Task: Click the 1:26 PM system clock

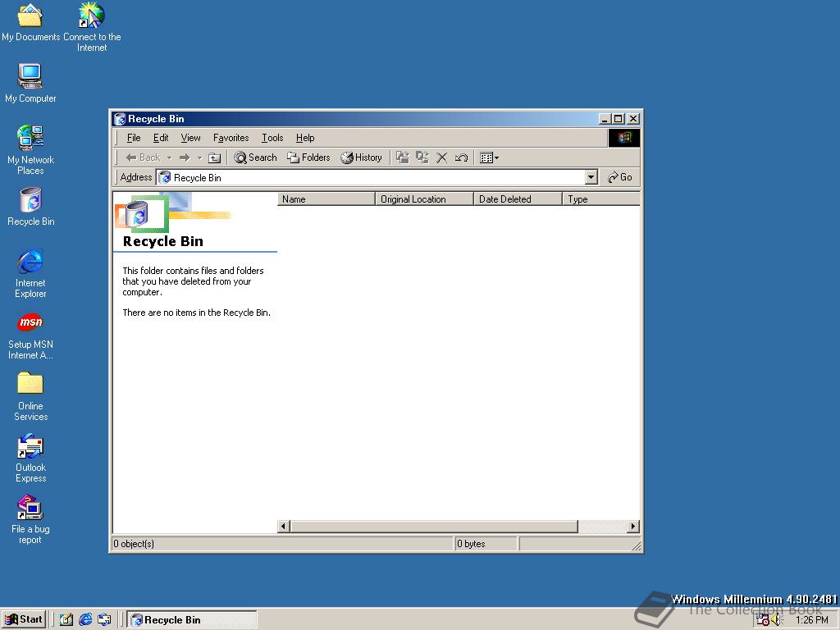Action: [x=811, y=620]
